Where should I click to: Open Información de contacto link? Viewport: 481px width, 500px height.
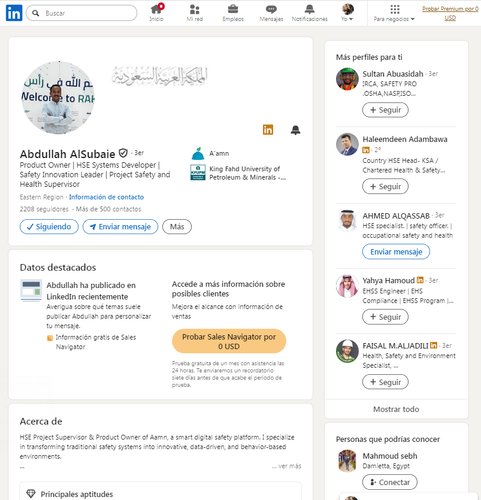coord(106,197)
